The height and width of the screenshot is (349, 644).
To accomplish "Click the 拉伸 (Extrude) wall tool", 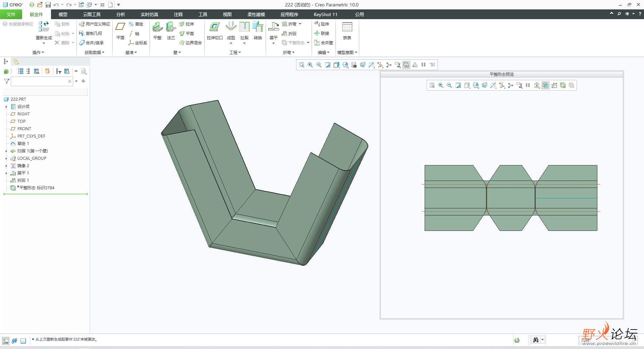I will click(186, 24).
